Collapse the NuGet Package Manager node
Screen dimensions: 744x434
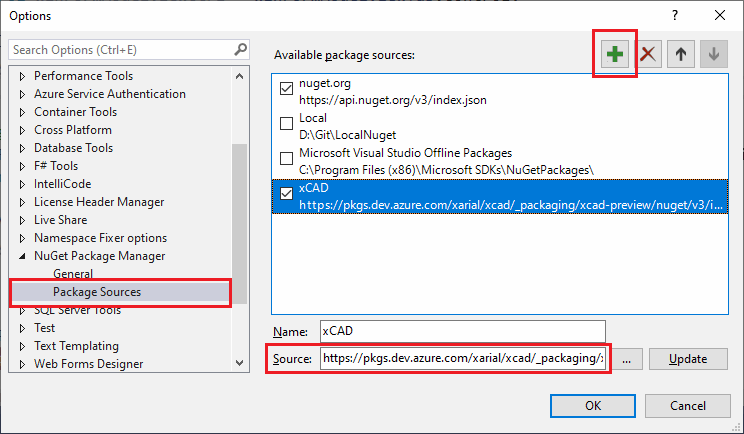tap(22, 256)
